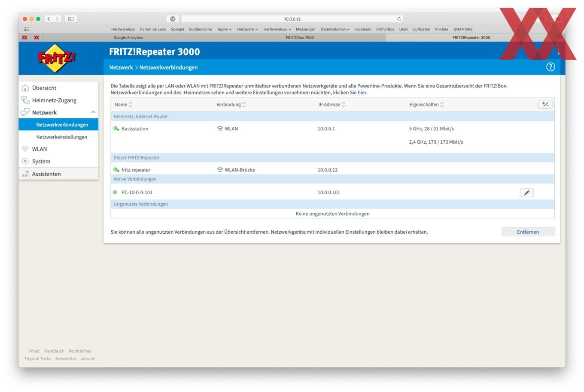The height and width of the screenshot is (392, 584).
Task: Open the Pi-Hole bookmark
Action: coord(441,29)
